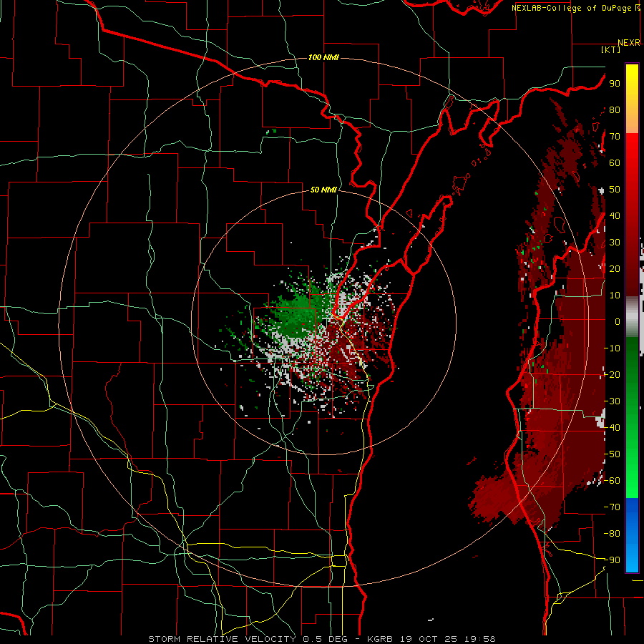Click the positive 70 label on velocity scale
The width and height of the screenshot is (644, 644).
pyautogui.click(x=615, y=137)
